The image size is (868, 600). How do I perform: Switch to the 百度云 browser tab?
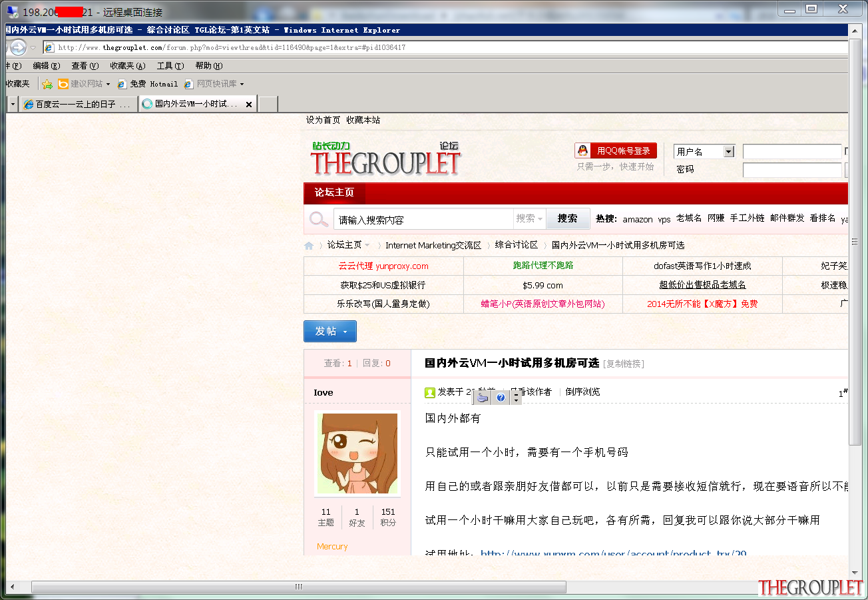point(79,105)
